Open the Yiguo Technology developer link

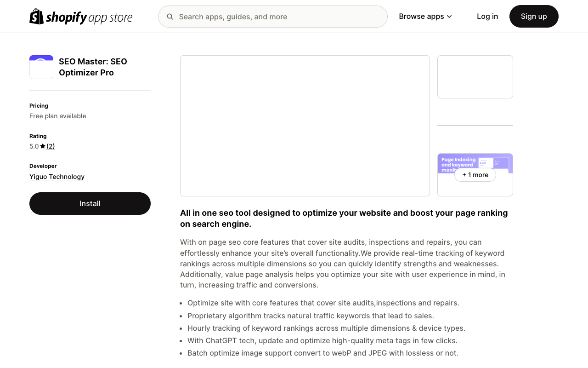tap(57, 177)
